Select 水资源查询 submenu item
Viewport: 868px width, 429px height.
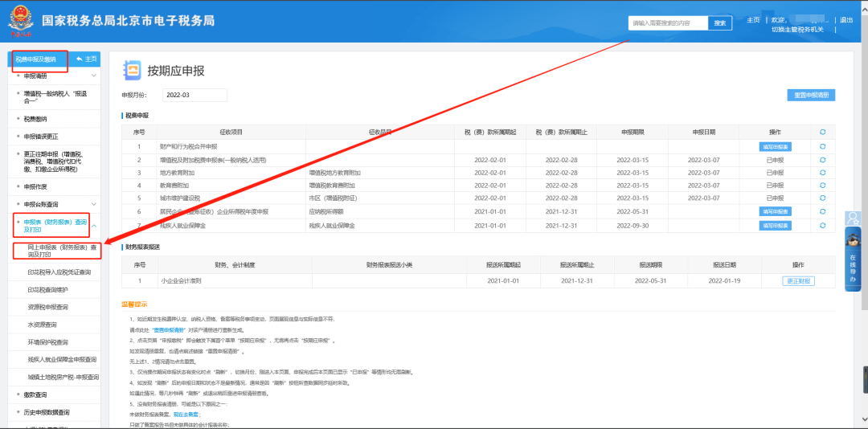point(42,325)
